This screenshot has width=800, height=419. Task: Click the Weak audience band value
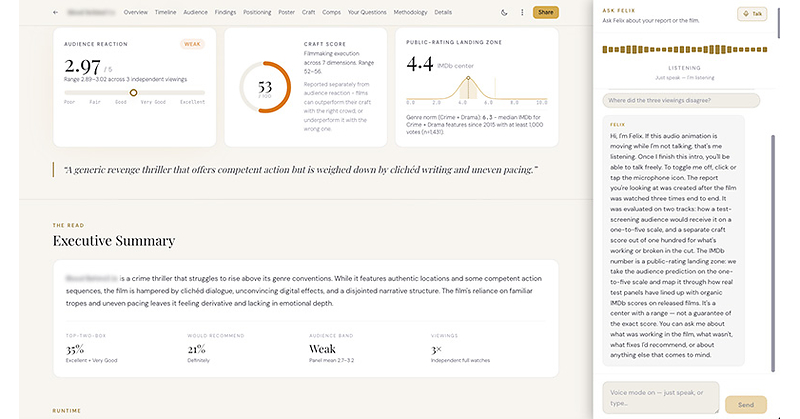[322, 350]
